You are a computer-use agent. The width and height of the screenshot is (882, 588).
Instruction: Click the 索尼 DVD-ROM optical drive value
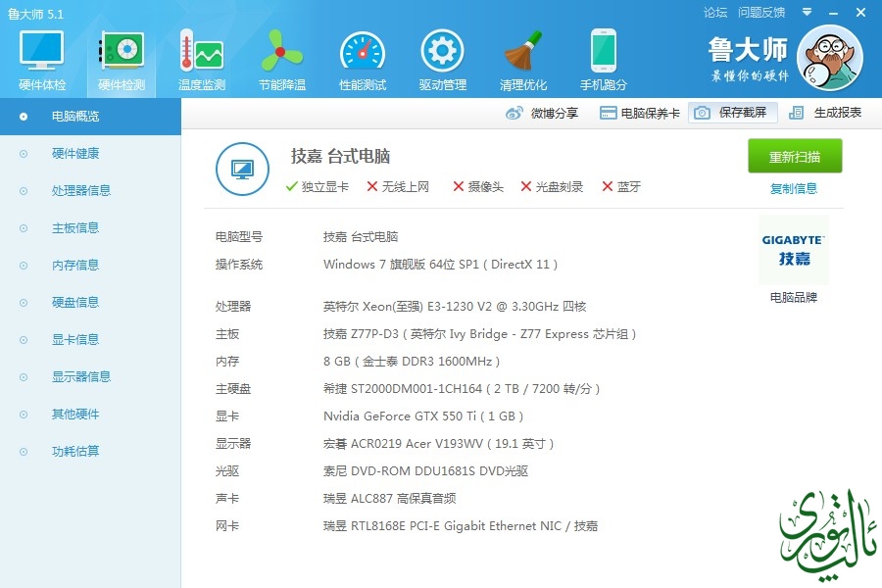pos(426,471)
